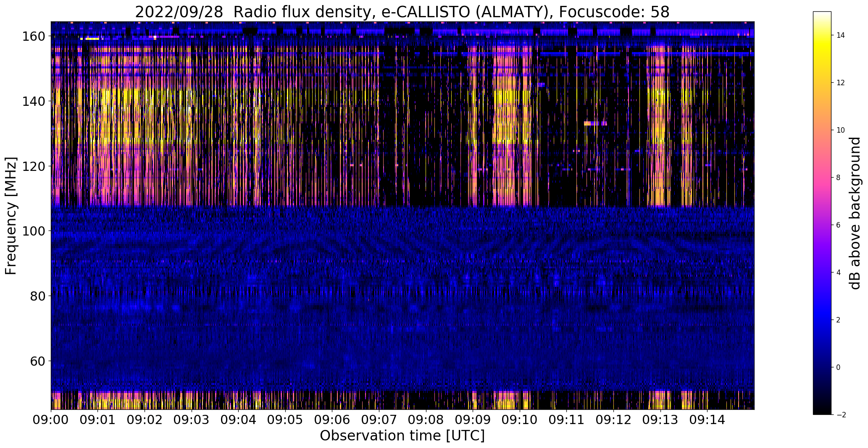The height and width of the screenshot is (448, 868).
Task: Click the colorbar tick label 4
Action: tap(839, 272)
